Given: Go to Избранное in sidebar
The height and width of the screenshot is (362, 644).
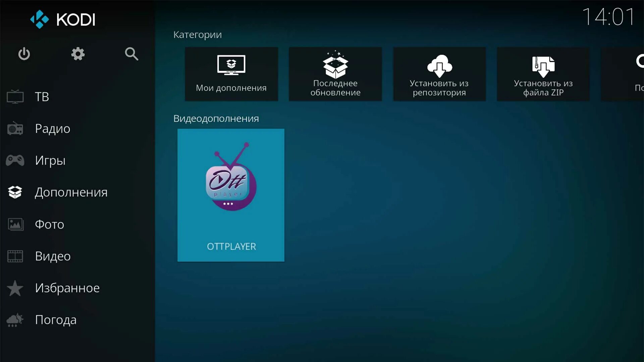Looking at the screenshot, I should click(x=67, y=288).
